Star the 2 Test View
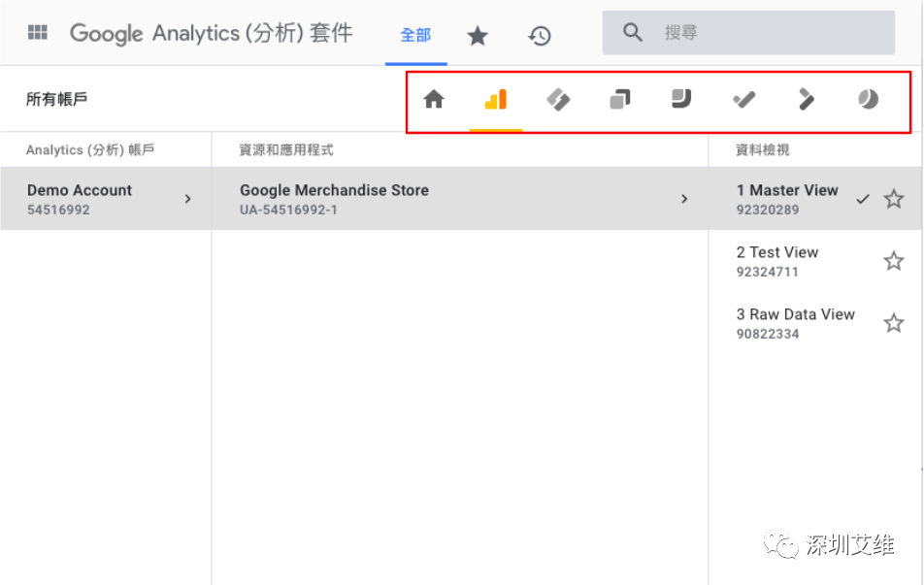This screenshot has height=585, width=924. [x=894, y=261]
